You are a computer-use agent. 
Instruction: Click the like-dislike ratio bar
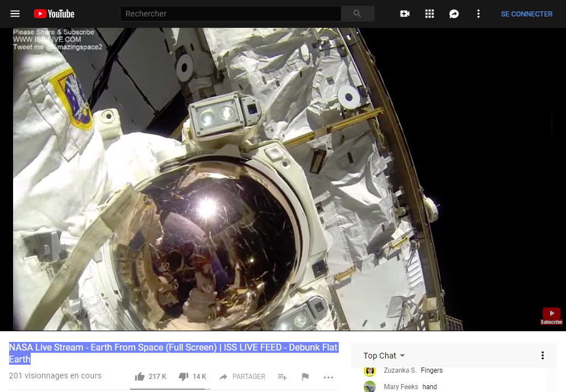click(170, 389)
